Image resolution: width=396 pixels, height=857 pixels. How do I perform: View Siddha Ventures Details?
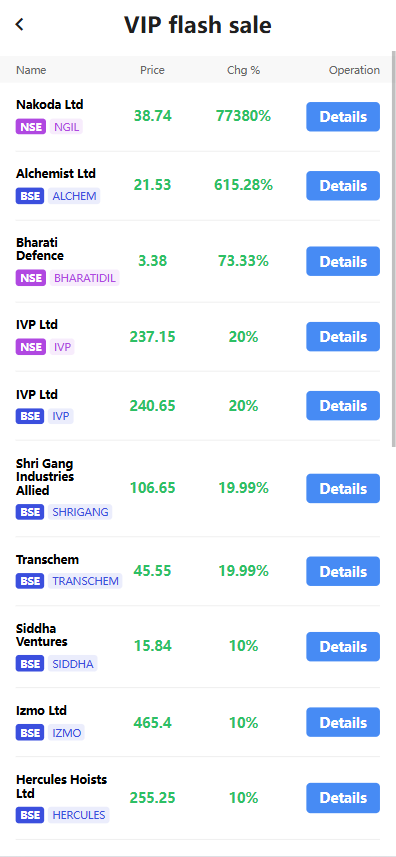coord(342,647)
